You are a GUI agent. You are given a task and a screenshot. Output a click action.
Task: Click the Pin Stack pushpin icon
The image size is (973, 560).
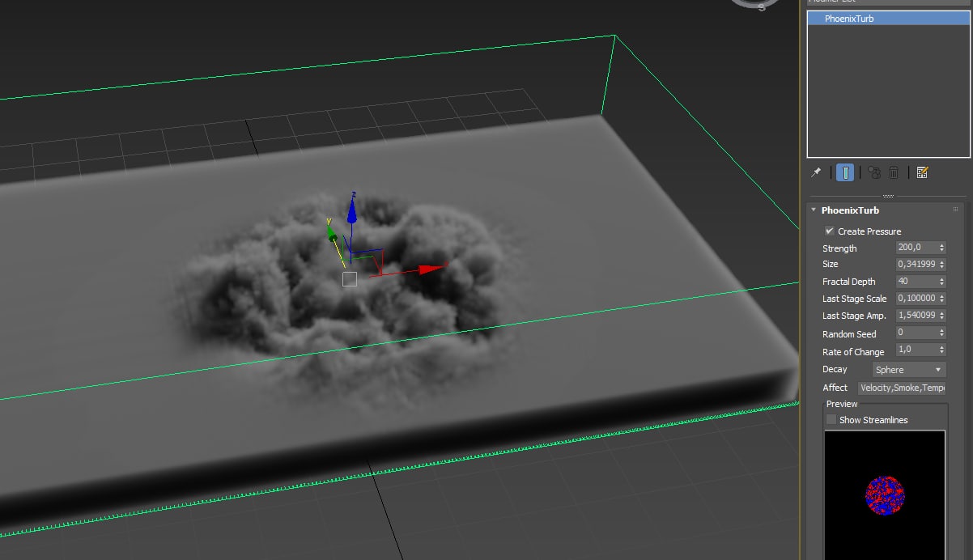(816, 172)
